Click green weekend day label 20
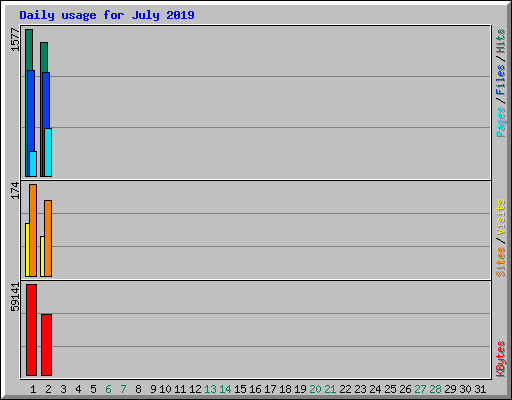Viewport: 512px width, 400px height. (x=315, y=389)
